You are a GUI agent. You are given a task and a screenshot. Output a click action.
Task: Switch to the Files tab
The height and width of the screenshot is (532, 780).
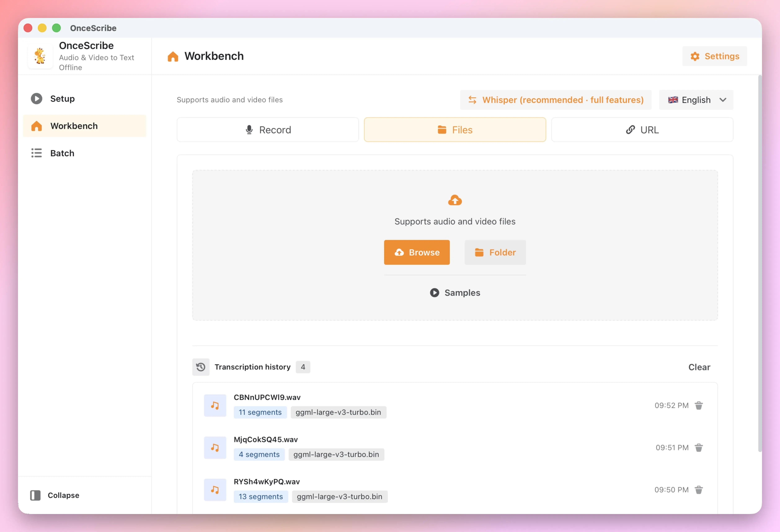(x=455, y=130)
